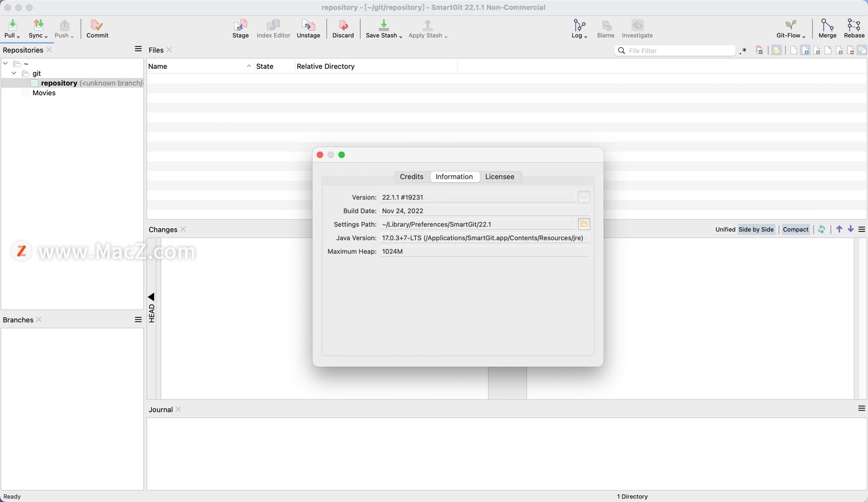
Task: Click the refresh icon in Changes panel
Action: (822, 229)
